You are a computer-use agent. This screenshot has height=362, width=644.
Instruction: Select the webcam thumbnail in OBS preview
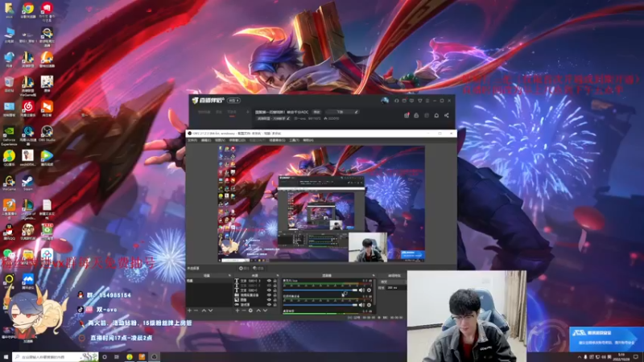(x=368, y=247)
